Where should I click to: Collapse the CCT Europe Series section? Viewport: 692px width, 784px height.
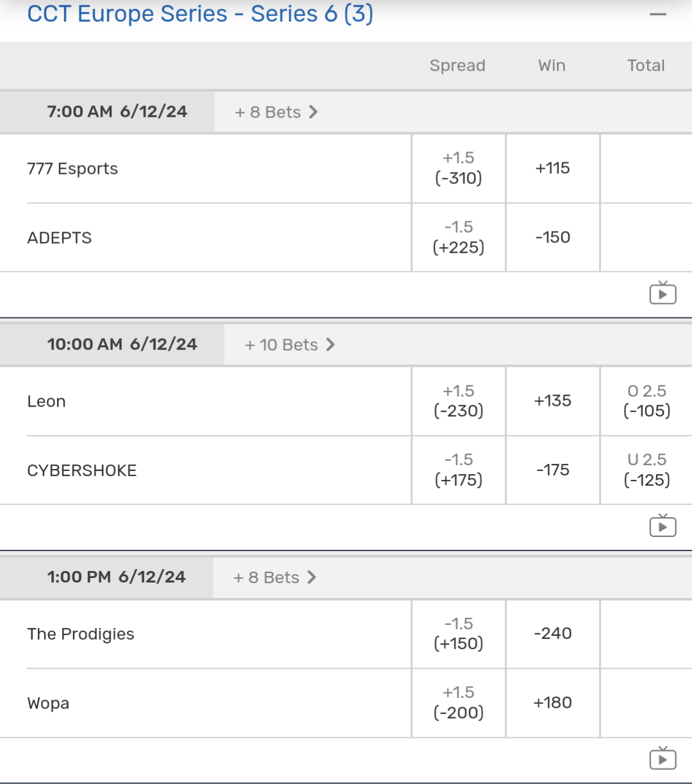pos(658,14)
